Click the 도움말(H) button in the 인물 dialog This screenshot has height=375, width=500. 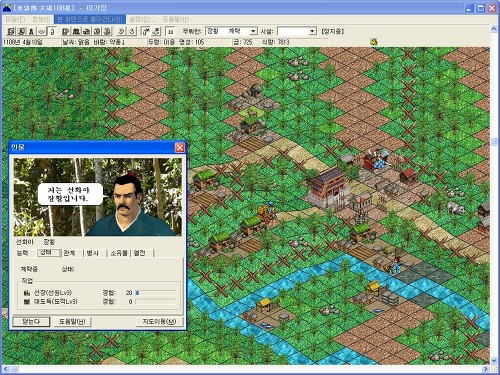pyautogui.click(x=72, y=322)
